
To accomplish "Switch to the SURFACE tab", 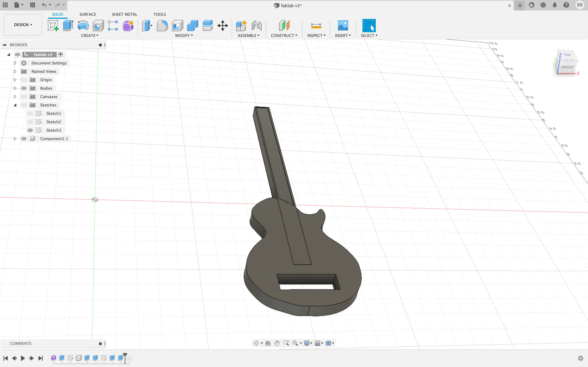I will 88,14.
